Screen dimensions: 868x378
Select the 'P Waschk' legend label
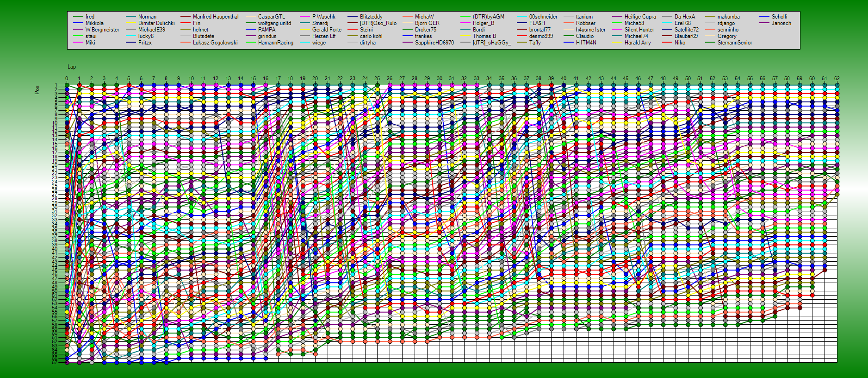point(324,17)
